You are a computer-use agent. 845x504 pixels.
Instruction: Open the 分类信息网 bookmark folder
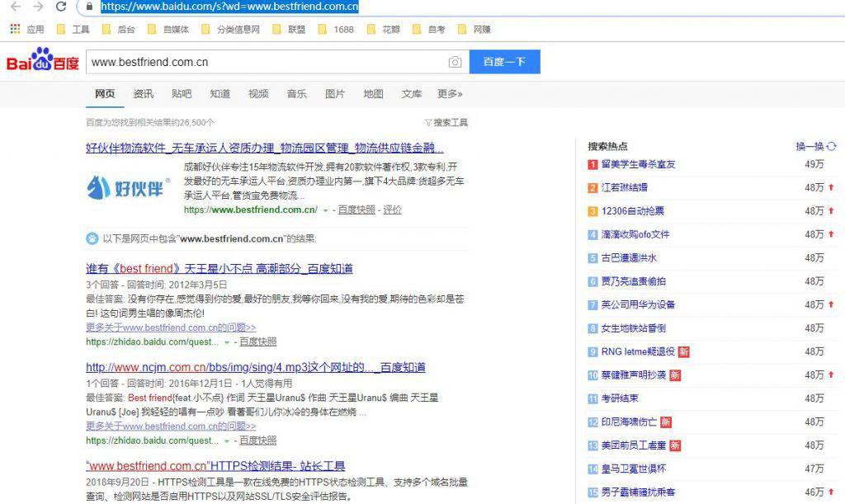[231, 29]
